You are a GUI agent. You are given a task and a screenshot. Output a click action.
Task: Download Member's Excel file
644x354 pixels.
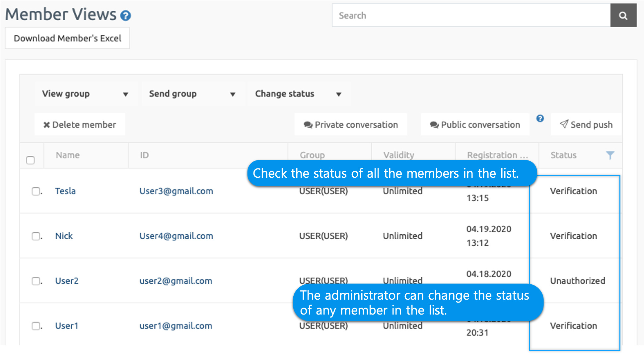pos(67,38)
